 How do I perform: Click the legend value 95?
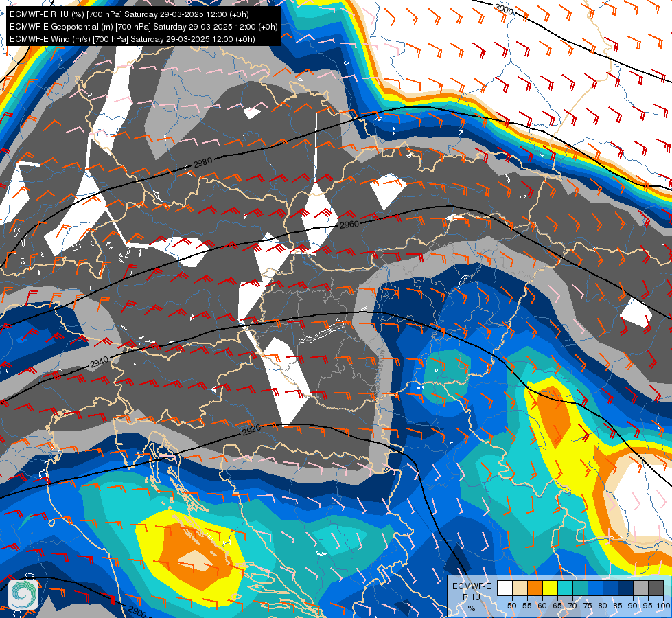point(647,606)
